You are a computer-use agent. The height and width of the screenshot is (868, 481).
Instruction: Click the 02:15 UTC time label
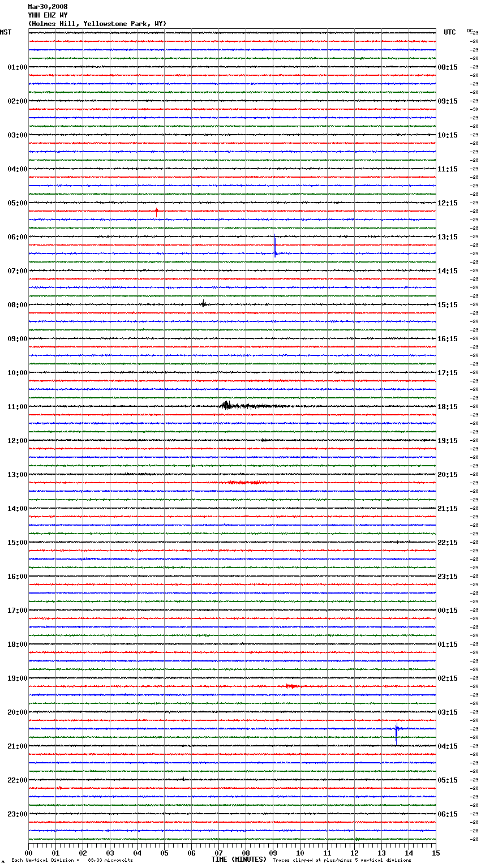point(448,678)
